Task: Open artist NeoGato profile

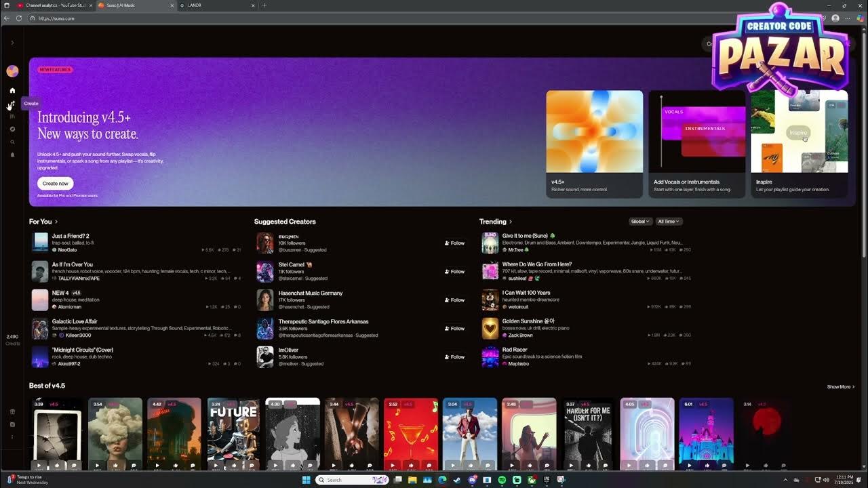Action: (67, 250)
